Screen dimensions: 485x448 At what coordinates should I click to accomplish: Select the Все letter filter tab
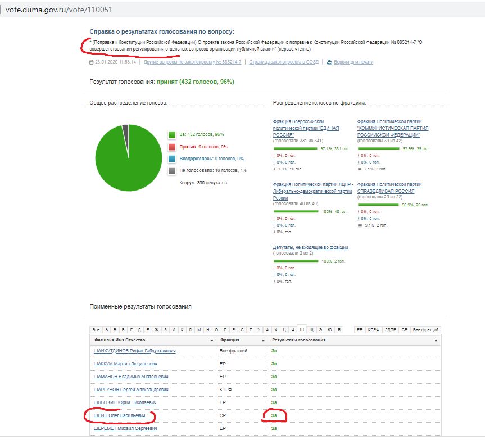(x=96, y=329)
